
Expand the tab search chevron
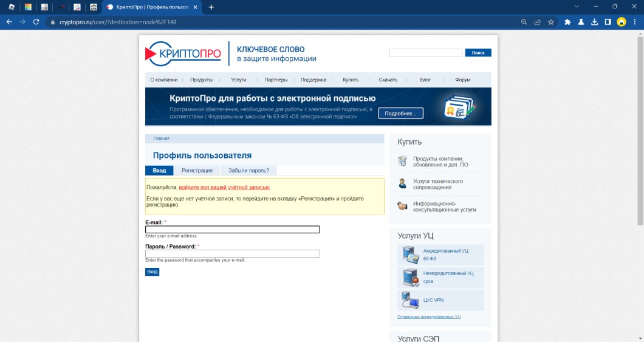tap(576, 7)
